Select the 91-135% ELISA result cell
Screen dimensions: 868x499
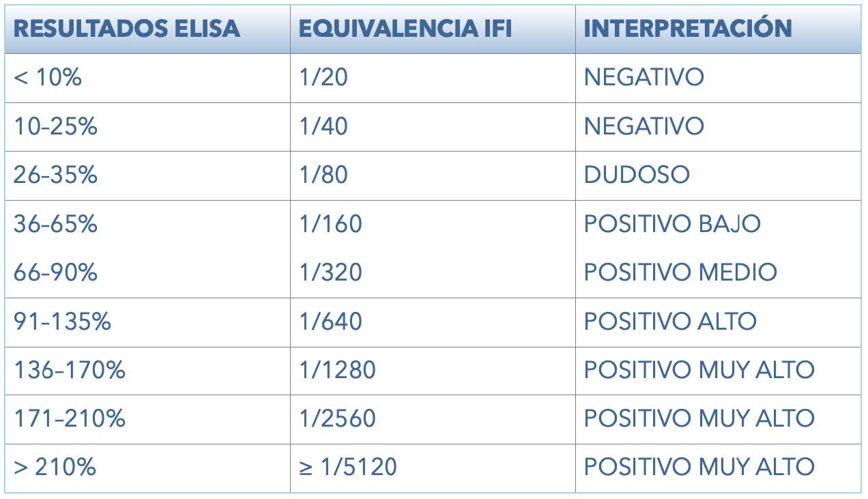pos(147,322)
